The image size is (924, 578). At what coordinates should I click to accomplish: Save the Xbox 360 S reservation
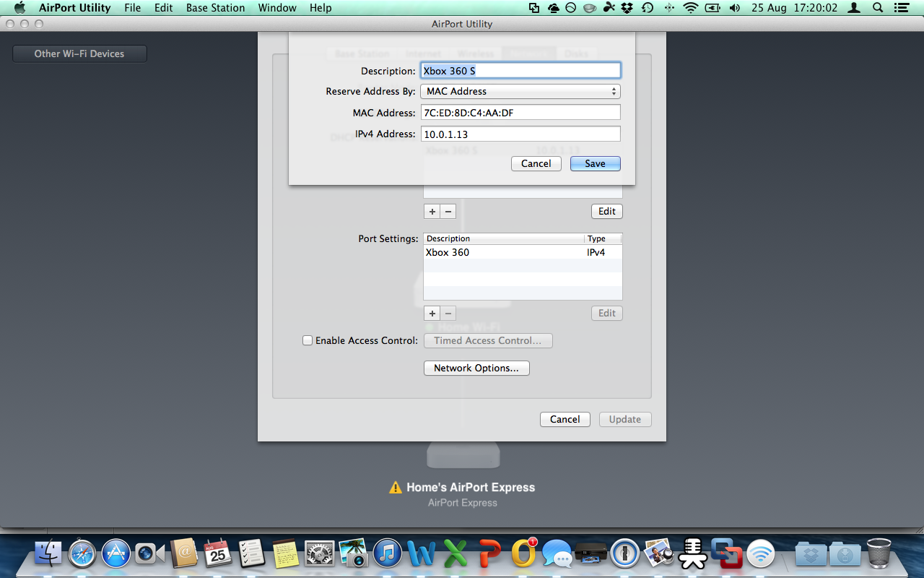[596, 163]
